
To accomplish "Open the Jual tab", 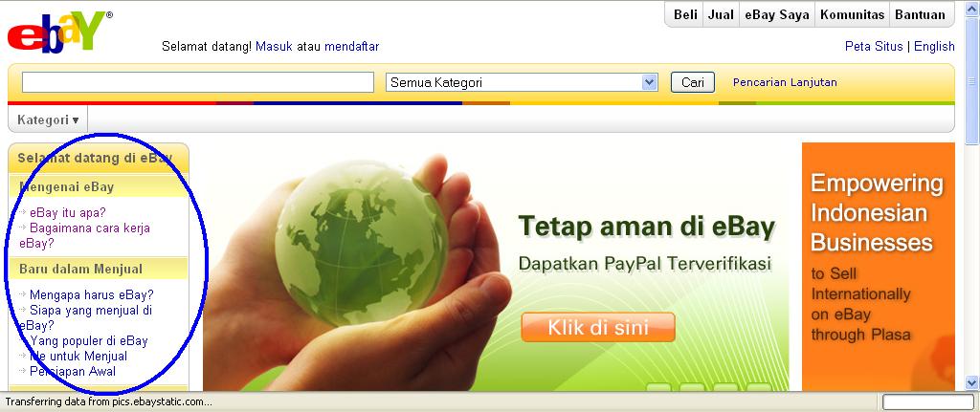I will tap(721, 15).
